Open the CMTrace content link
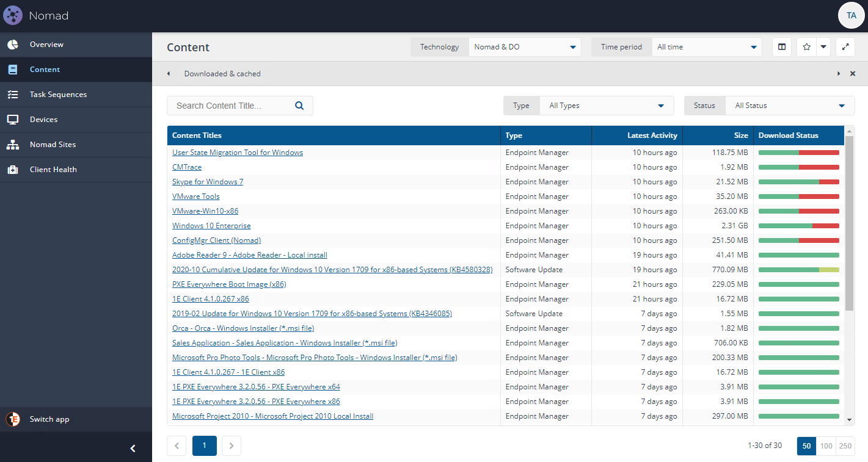The height and width of the screenshot is (462, 868). point(187,167)
